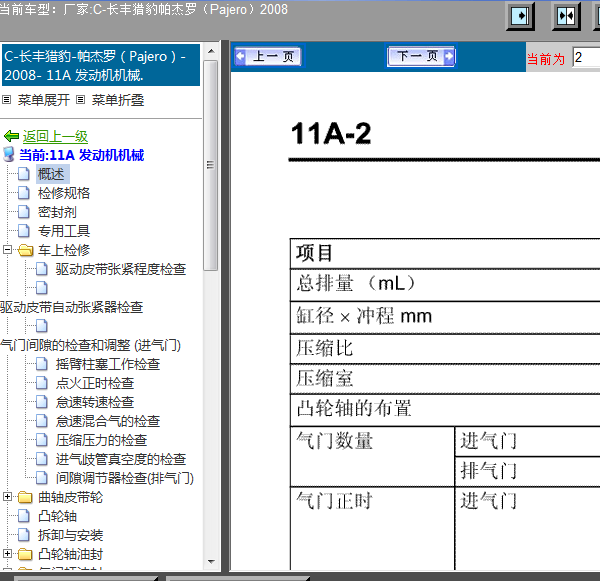Image resolution: width=600 pixels, height=581 pixels.
Task: Open 点火正时检查
Action: click(95, 383)
